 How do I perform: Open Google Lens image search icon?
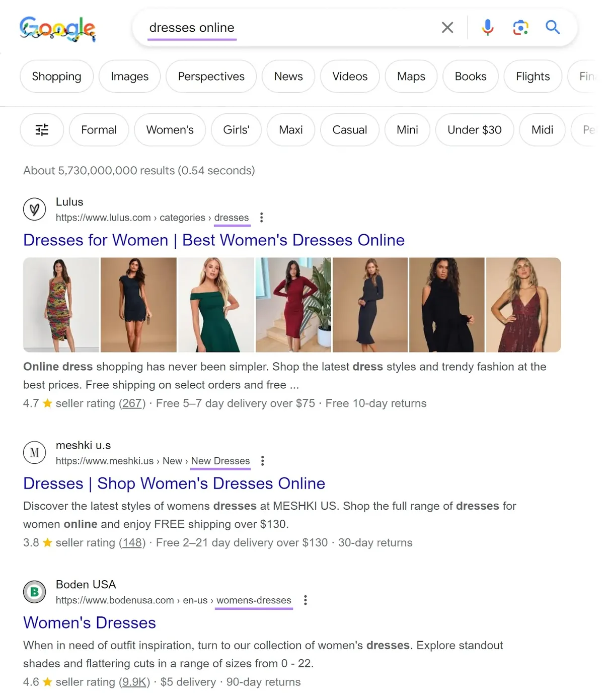(x=520, y=27)
